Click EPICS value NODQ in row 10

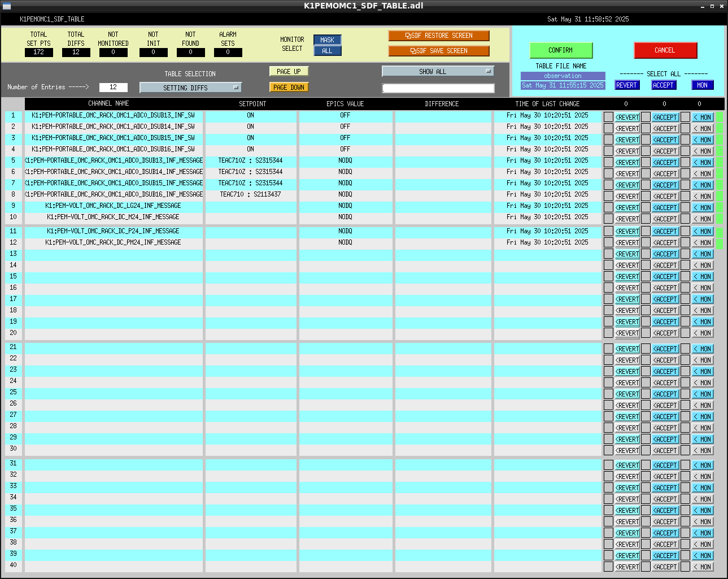point(345,217)
